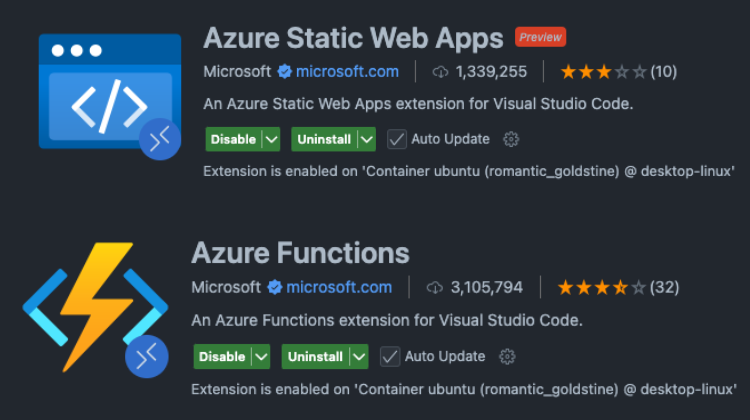
Task: Expand the Uninstall dropdown arrow for Azure Static Web Apps
Action: 367,139
